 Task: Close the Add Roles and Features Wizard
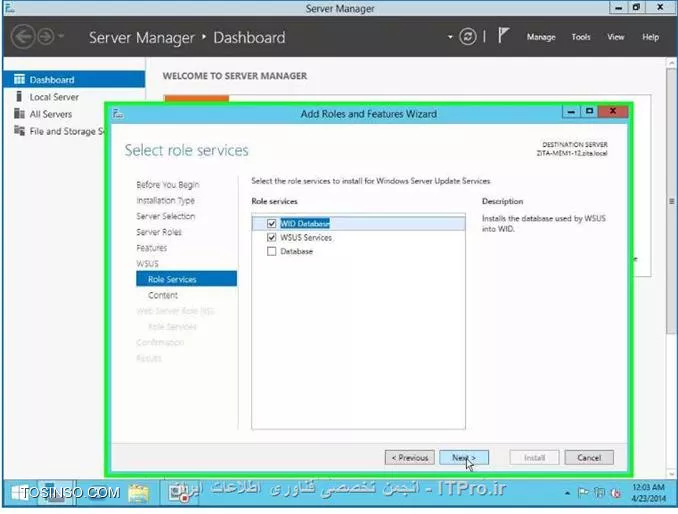(x=613, y=111)
